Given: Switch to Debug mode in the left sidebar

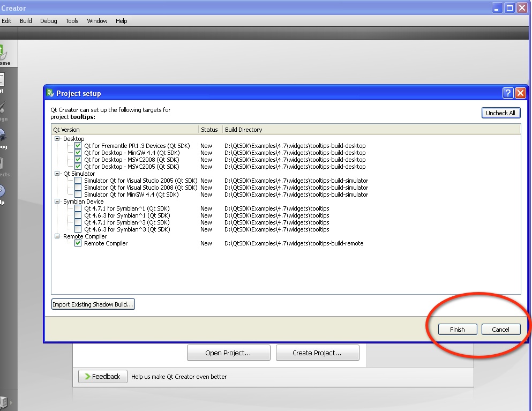Looking at the screenshot, I should (5, 138).
